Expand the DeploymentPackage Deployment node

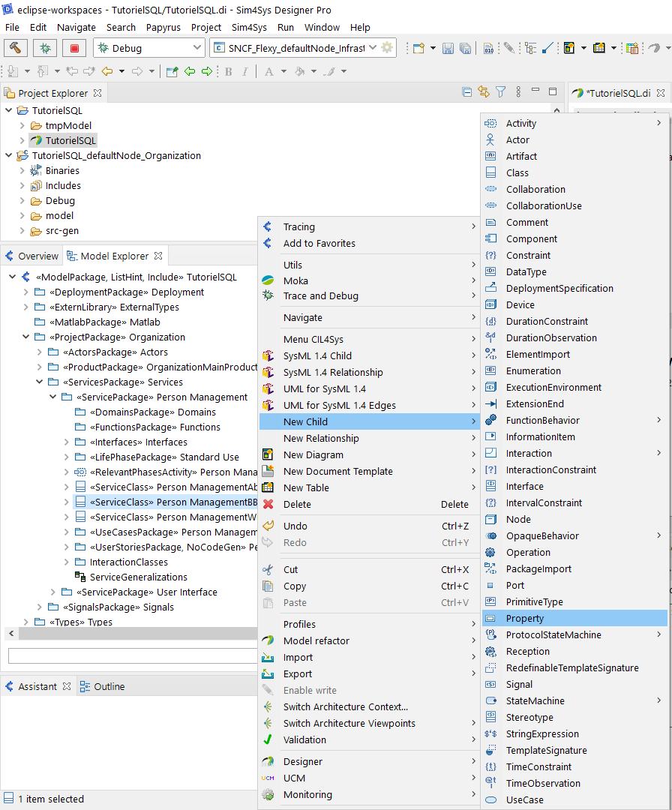click(x=25, y=292)
